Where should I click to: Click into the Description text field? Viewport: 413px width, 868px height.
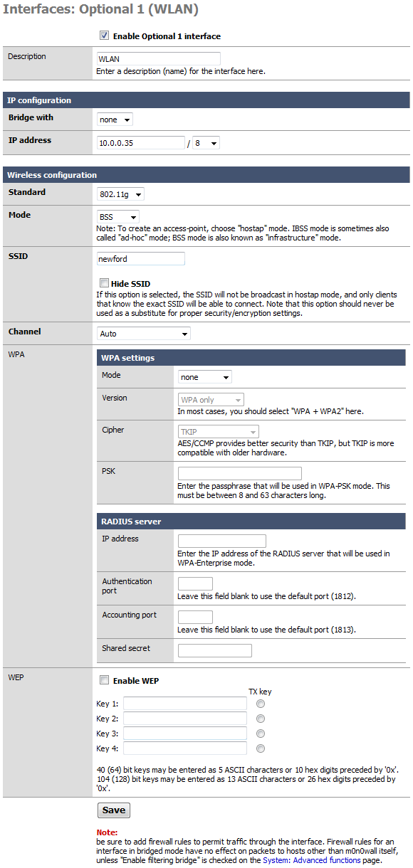[x=158, y=59]
